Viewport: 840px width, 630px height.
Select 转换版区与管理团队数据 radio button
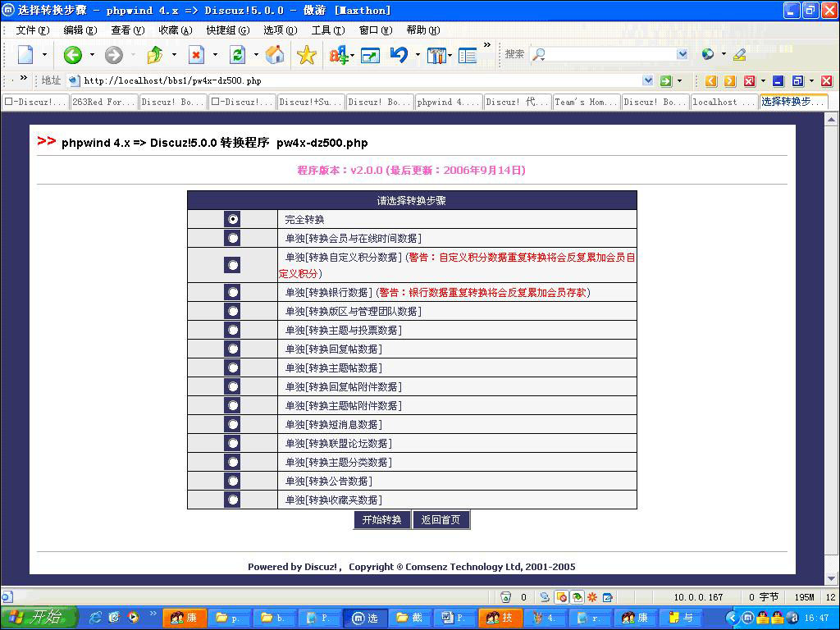tap(232, 311)
